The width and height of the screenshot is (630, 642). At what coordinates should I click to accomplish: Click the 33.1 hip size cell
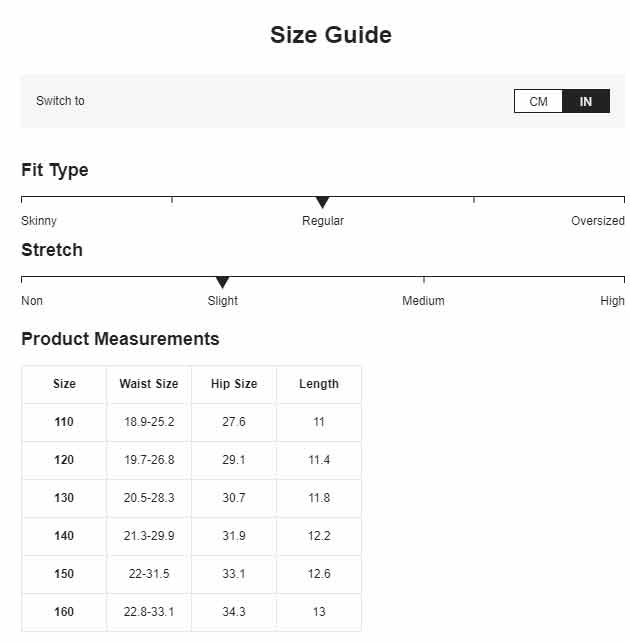tap(234, 574)
